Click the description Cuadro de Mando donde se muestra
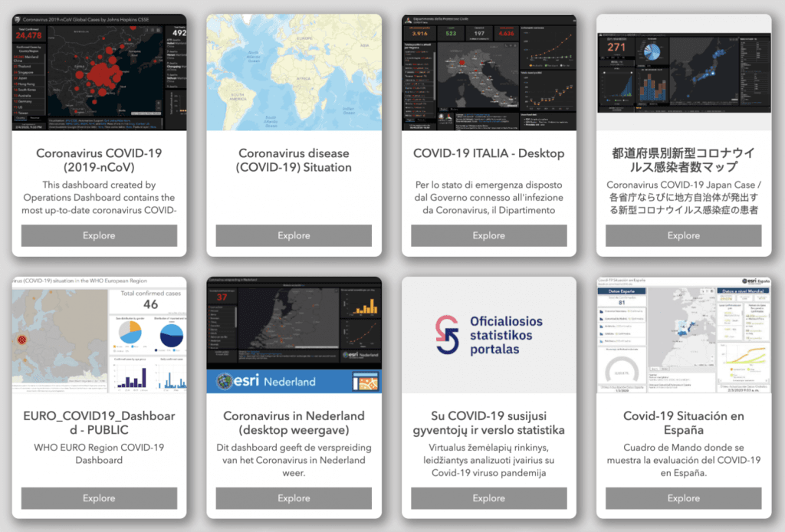The width and height of the screenshot is (785, 532). (x=683, y=461)
